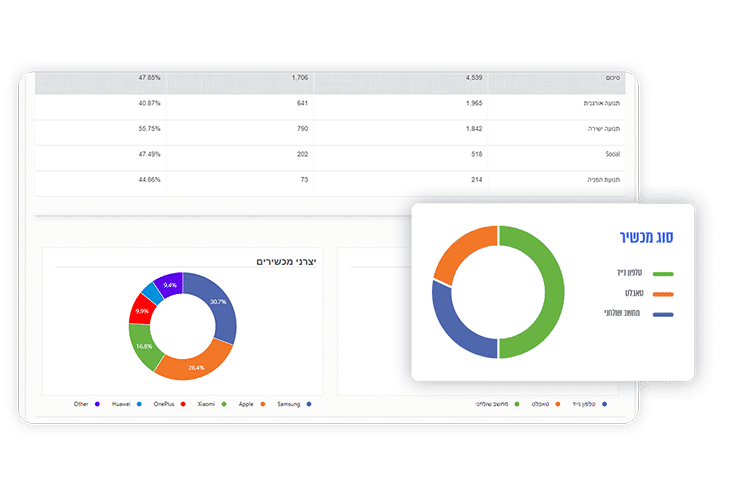Viewport: 734px width, 500px height.
Task: Click the 641 table cell
Action: [x=302, y=103]
